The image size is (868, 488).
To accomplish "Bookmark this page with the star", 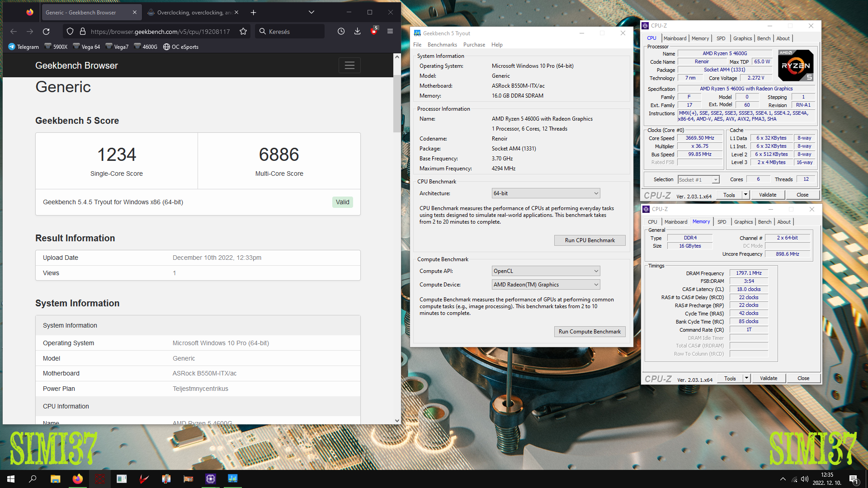I will pos(243,32).
